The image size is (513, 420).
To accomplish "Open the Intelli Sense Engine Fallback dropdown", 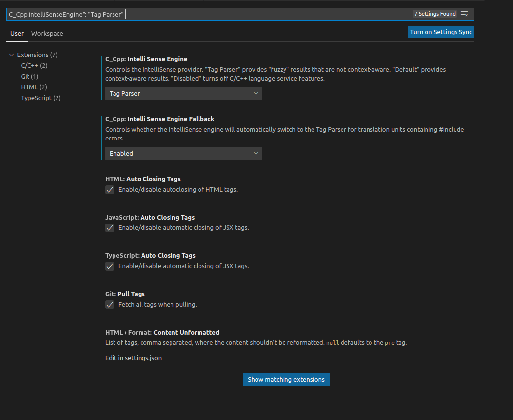I will (184, 153).
